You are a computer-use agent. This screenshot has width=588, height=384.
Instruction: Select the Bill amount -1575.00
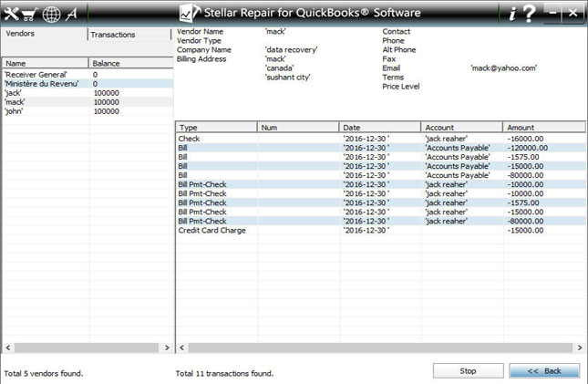[522, 157]
